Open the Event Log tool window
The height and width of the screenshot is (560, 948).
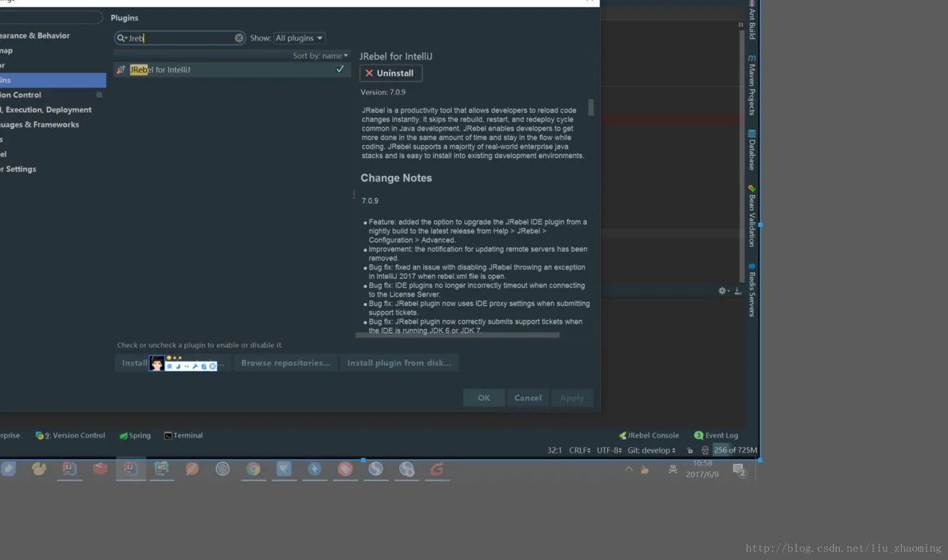point(716,435)
